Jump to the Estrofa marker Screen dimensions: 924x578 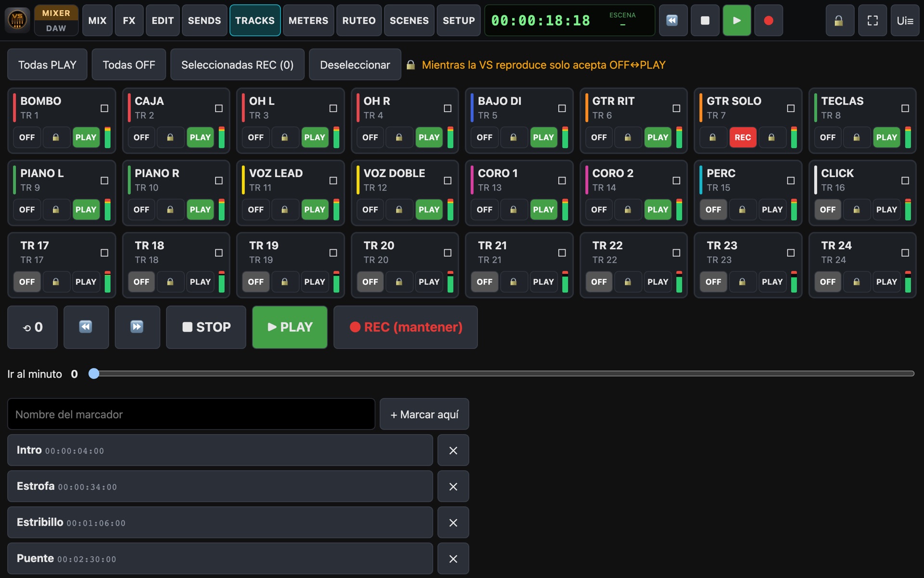click(x=220, y=486)
